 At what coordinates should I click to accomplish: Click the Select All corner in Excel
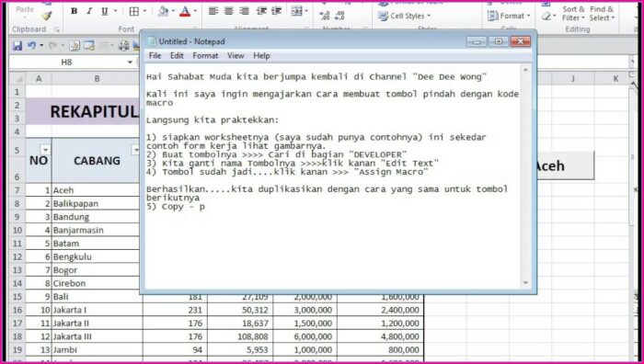click(x=17, y=78)
